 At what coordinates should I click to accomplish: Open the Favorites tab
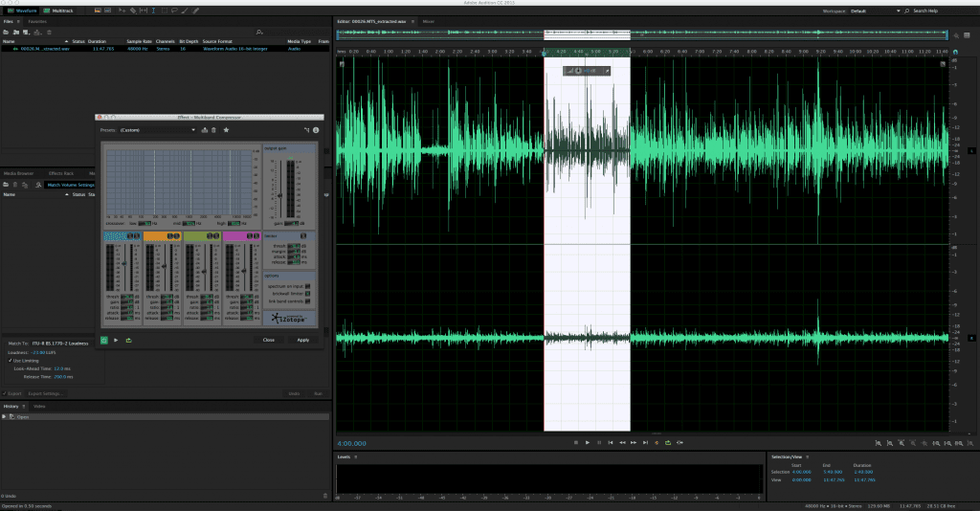(37, 21)
